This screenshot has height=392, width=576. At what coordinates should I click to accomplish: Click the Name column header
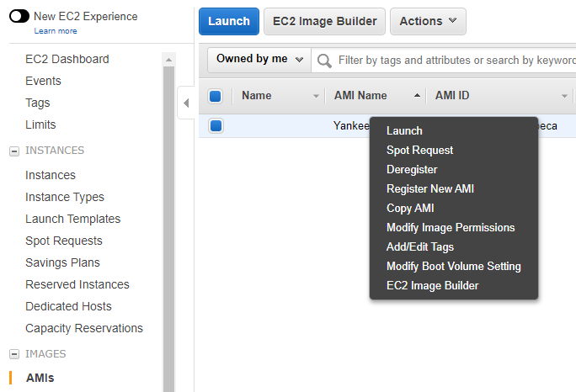click(x=256, y=95)
